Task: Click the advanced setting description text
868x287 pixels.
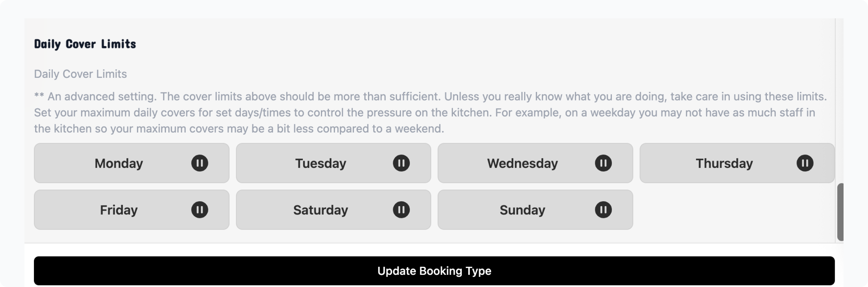Action: [x=430, y=112]
